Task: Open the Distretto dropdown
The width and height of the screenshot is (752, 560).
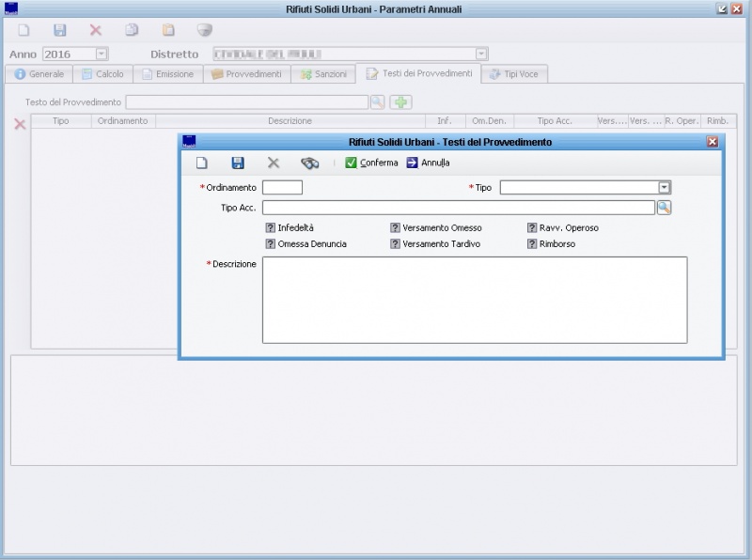Action: tap(481, 54)
